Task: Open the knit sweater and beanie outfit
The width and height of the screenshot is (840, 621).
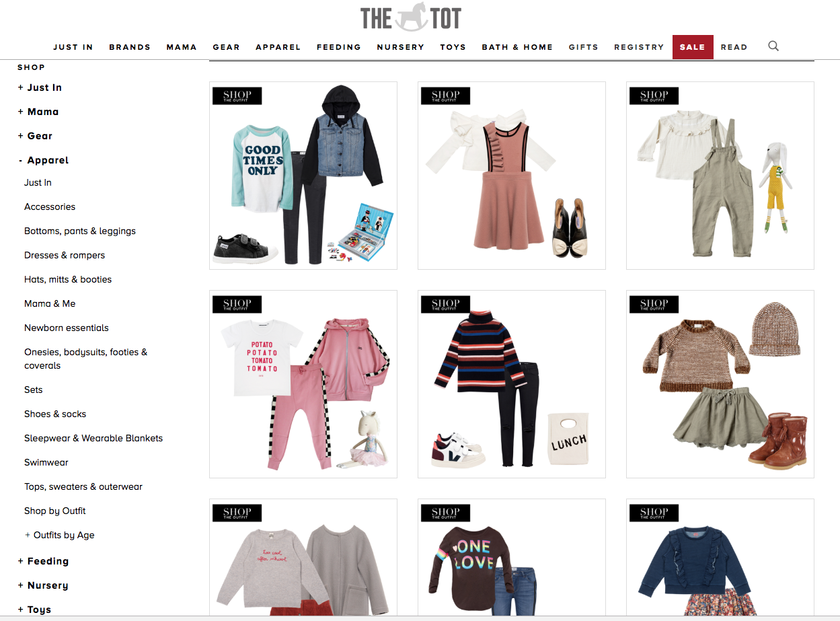Action: click(x=720, y=384)
